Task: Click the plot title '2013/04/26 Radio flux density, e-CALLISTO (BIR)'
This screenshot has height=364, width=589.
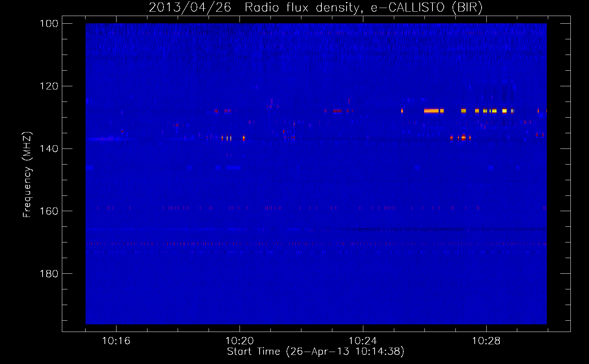Action: [316, 8]
